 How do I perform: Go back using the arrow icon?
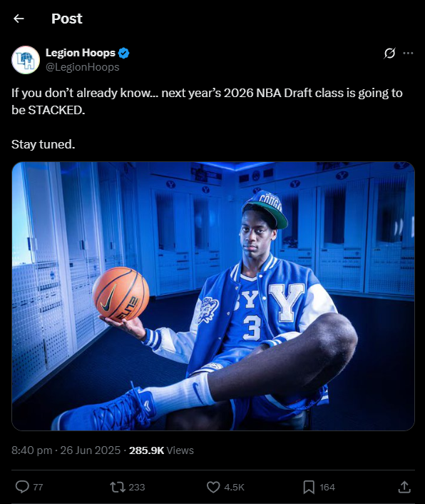pos(19,19)
